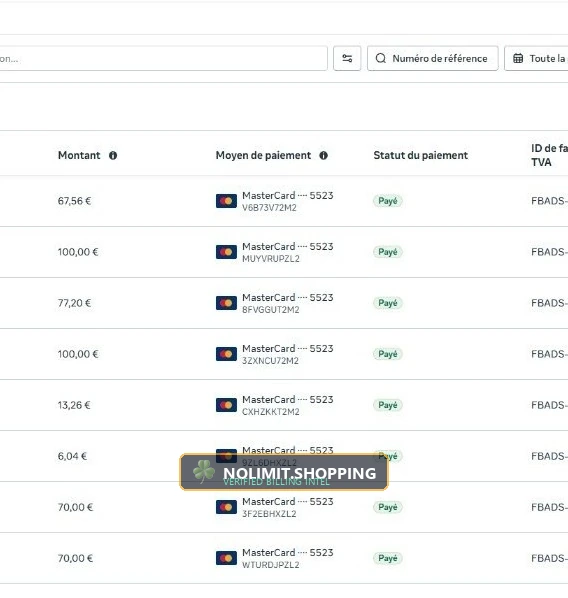Viewport: 568px width, 598px height.
Task: Click the Numéro de référence search field
Action: (x=433, y=58)
